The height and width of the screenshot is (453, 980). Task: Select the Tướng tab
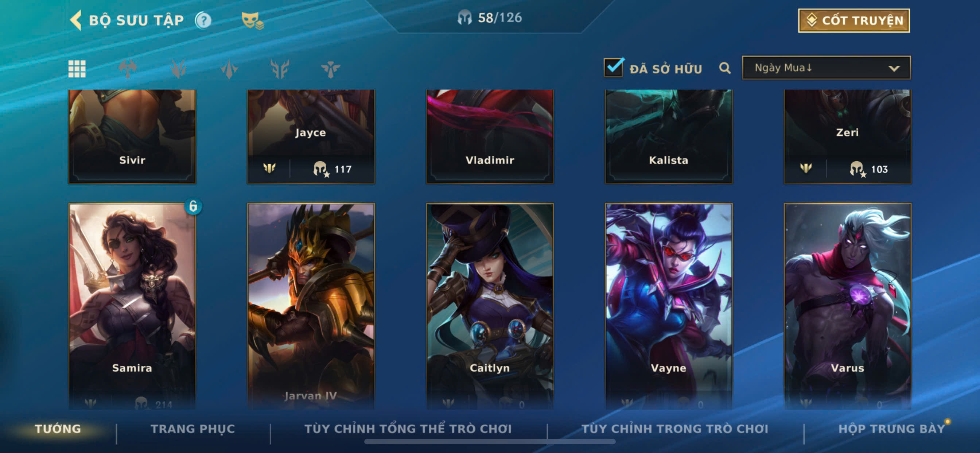coord(58,429)
